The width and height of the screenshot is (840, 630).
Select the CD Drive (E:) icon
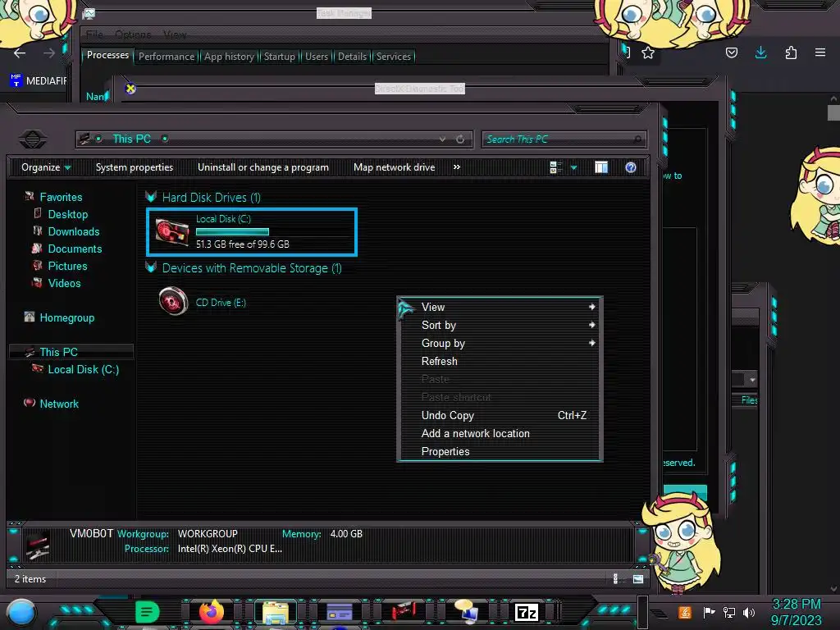click(174, 301)
